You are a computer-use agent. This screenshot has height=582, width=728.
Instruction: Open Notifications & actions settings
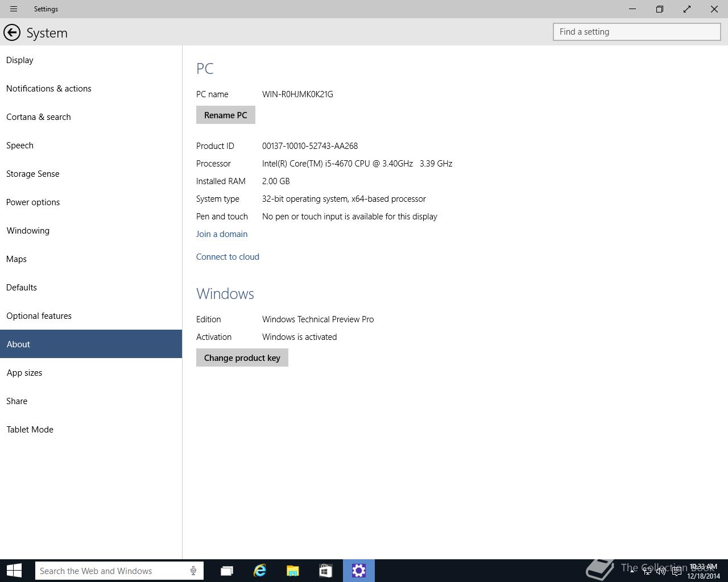91,88
